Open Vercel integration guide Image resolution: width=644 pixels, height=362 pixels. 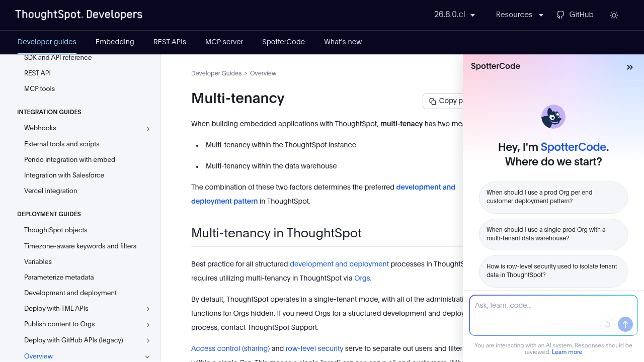[50, 191]
